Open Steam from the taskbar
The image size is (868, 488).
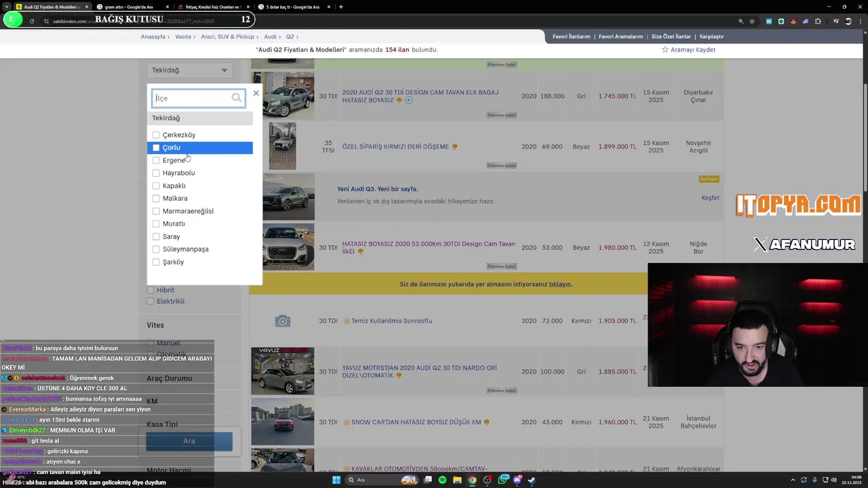click(532, 480)
